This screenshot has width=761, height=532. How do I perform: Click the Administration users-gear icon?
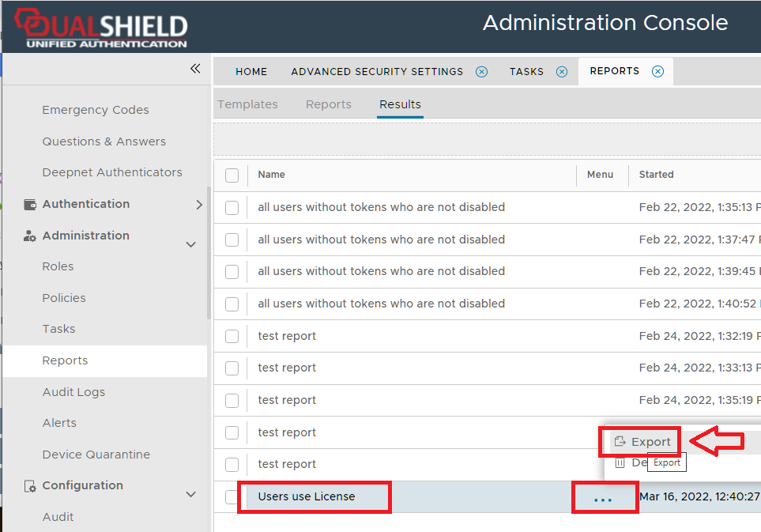[x=30, y=236]
